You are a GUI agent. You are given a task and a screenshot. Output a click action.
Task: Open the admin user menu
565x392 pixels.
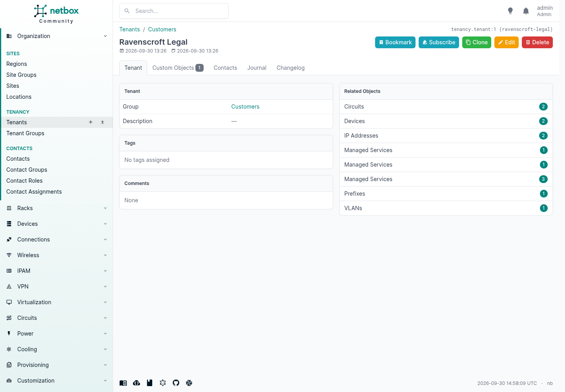point(545,11)
